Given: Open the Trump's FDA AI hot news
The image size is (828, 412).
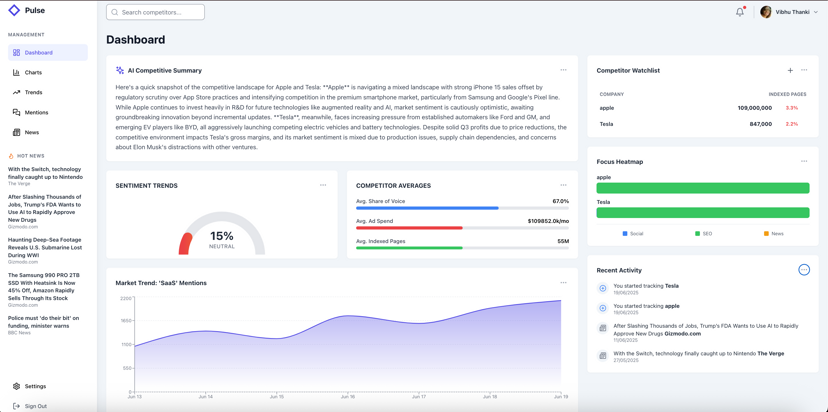Looking at the screenshot, I should [x=45, y=211].
